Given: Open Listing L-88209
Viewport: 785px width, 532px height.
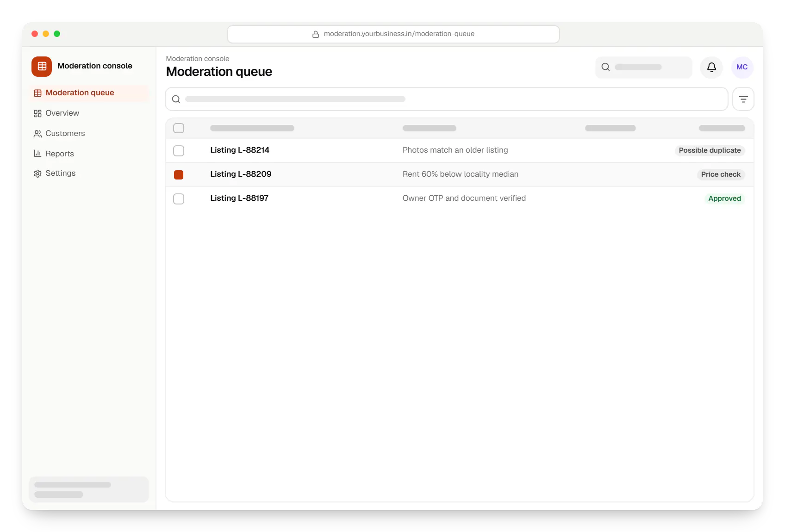Looking at the screenshot, I should 241,174.
